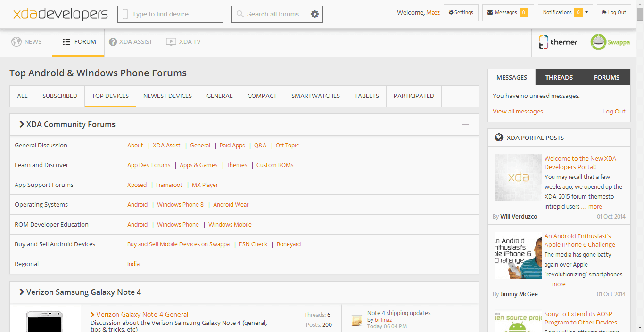Viewport: 644px width, 332px height.
Task: Click the page vertical scrollbar
Action: 640,166
